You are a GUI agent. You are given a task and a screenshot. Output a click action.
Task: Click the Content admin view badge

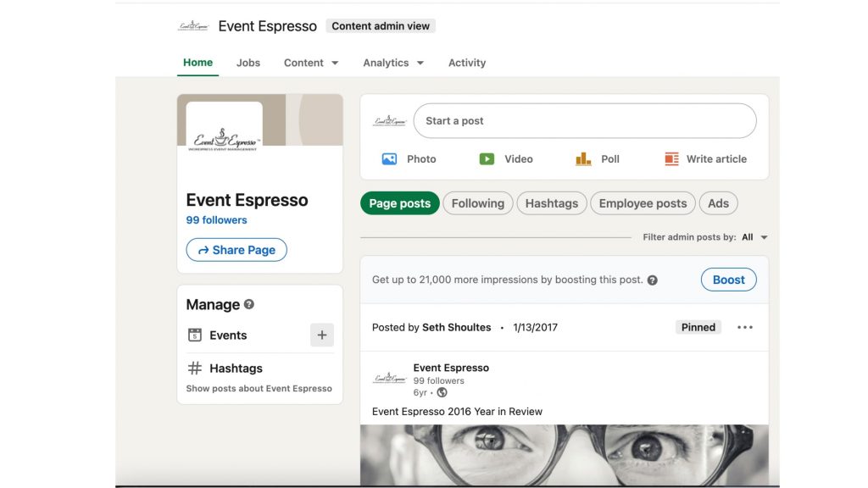(x=381, y=26)
